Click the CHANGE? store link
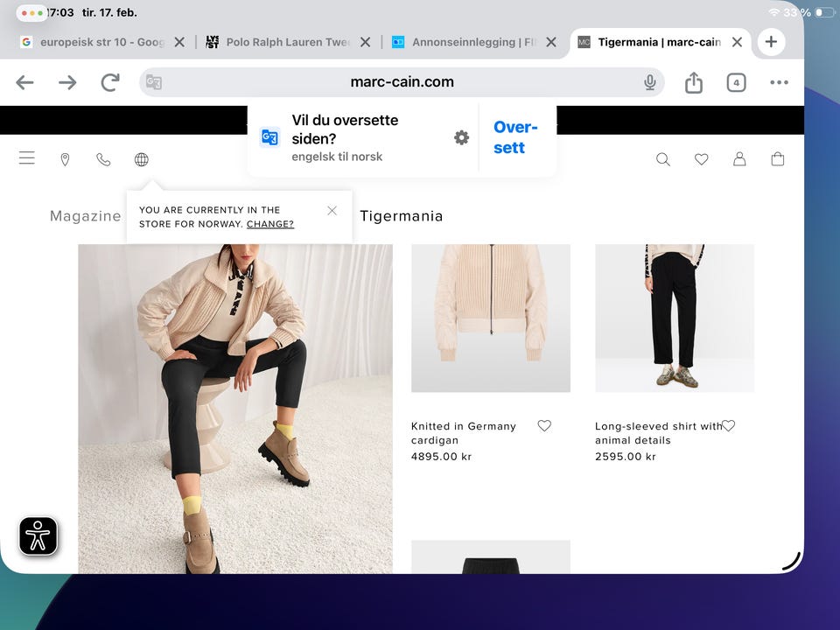The image size is (840, 630). tap(270, 224)
